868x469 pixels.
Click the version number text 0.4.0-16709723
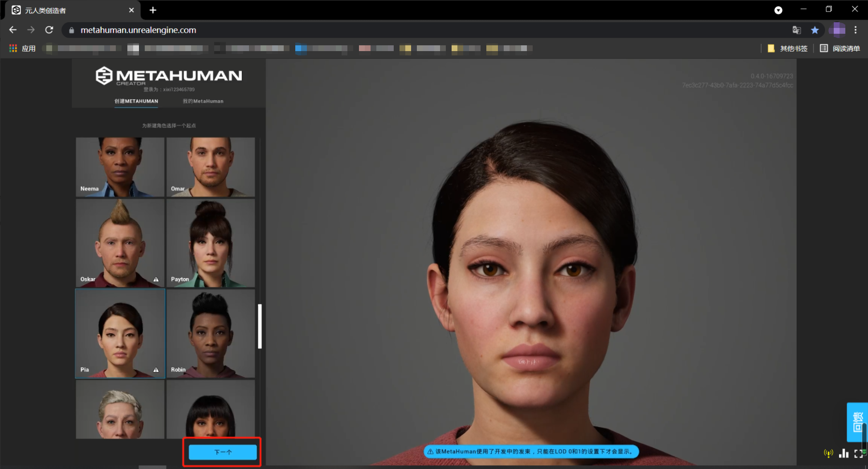click(x=772, y=76)
